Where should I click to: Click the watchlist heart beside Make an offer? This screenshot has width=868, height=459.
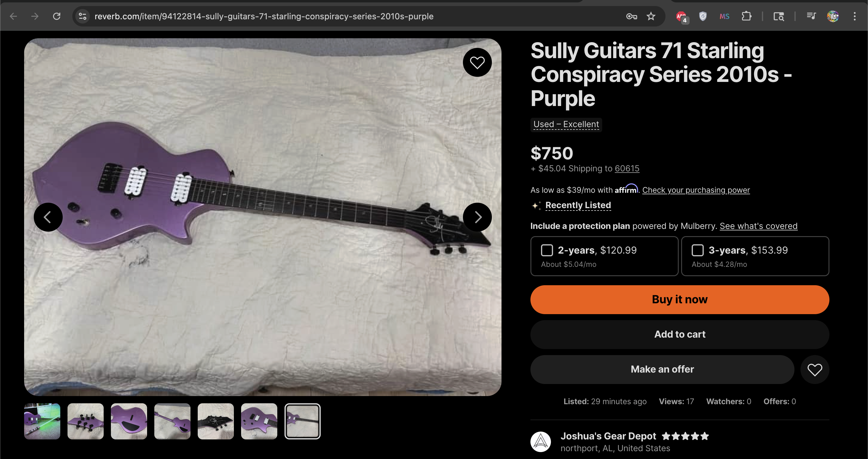[814, 370]
